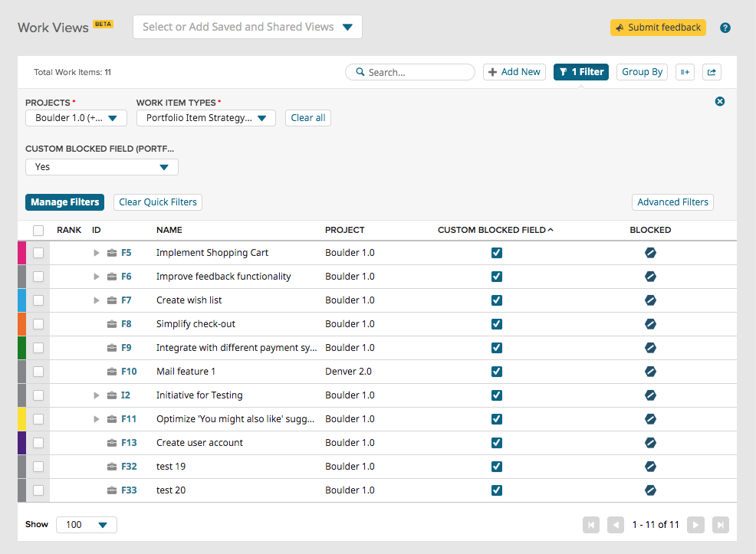
Task: Click the blocked icon for F13
Action: tap(650, 443)
